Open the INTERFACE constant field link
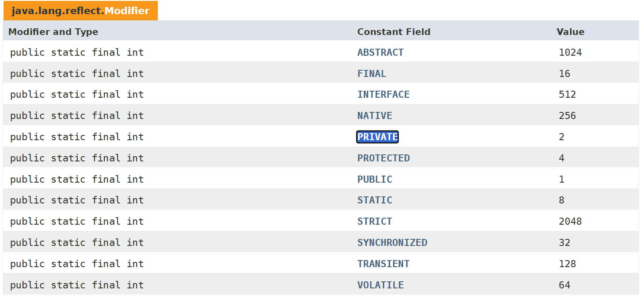 [383, 94]
